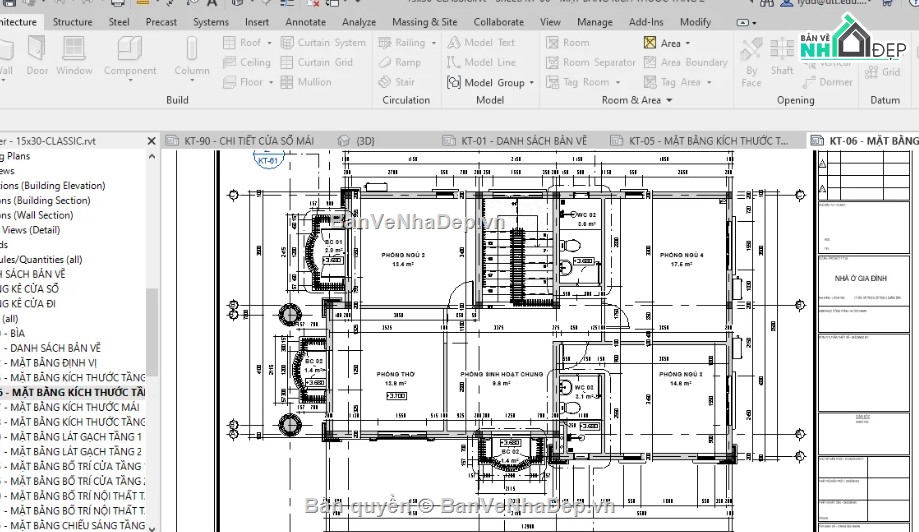The width and height of the screenshot is (919, 532).
Task: Choose the Room Separator tool
Action: pyautogui.click(x=591, y=62)
